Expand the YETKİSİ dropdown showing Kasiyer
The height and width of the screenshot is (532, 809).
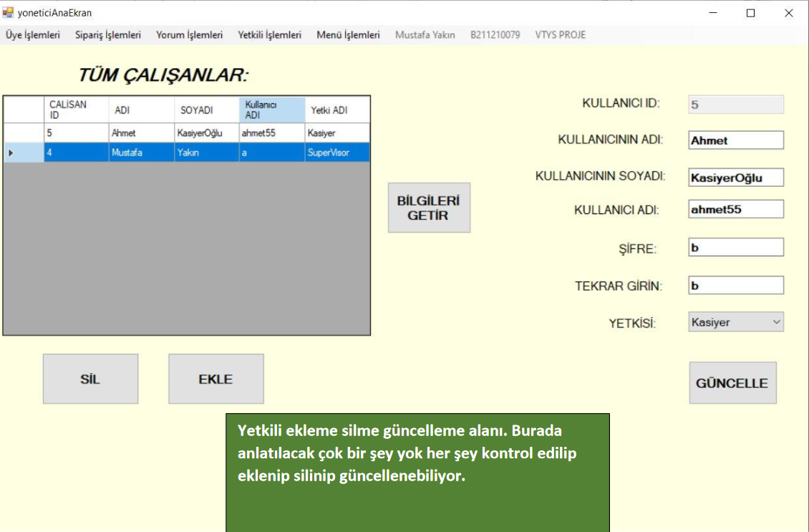(x=736, y=322)
